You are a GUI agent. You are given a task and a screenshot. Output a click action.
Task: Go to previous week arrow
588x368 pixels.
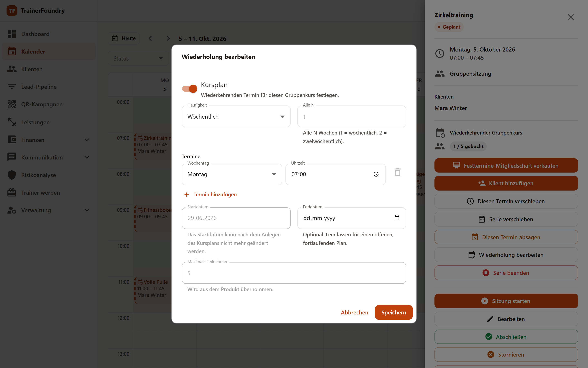[x=150, y=38]
